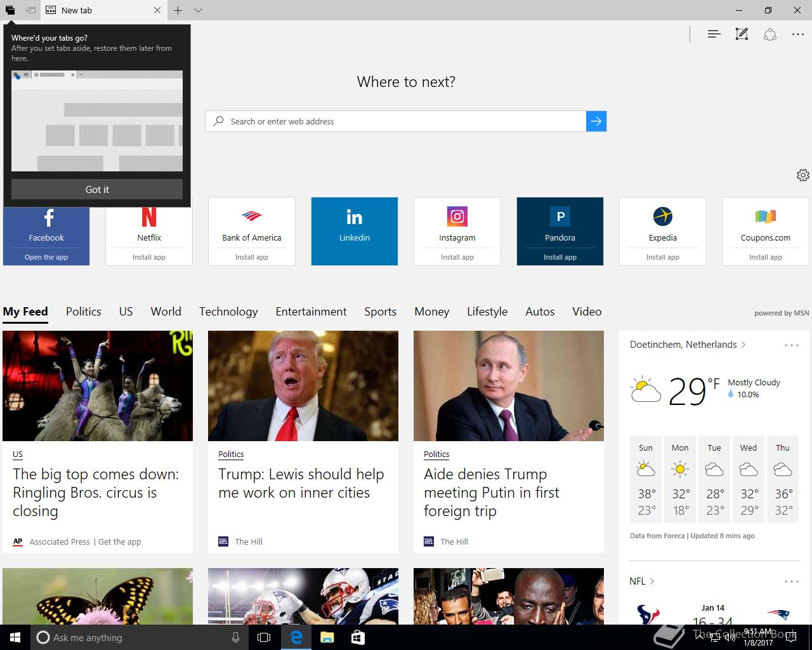Click the Got it button

97,189
